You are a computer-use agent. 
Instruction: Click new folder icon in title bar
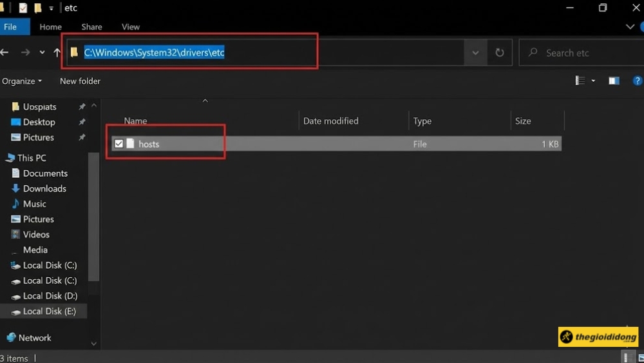[x=38, y=8]
